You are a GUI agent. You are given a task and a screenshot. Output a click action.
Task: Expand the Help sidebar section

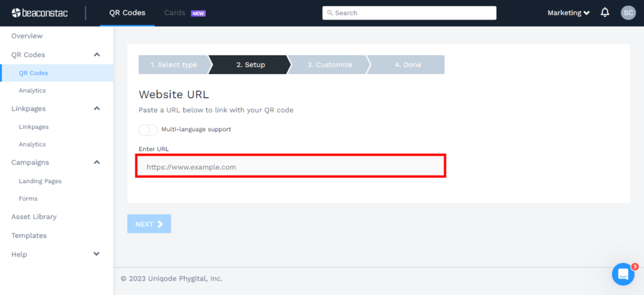96,254
